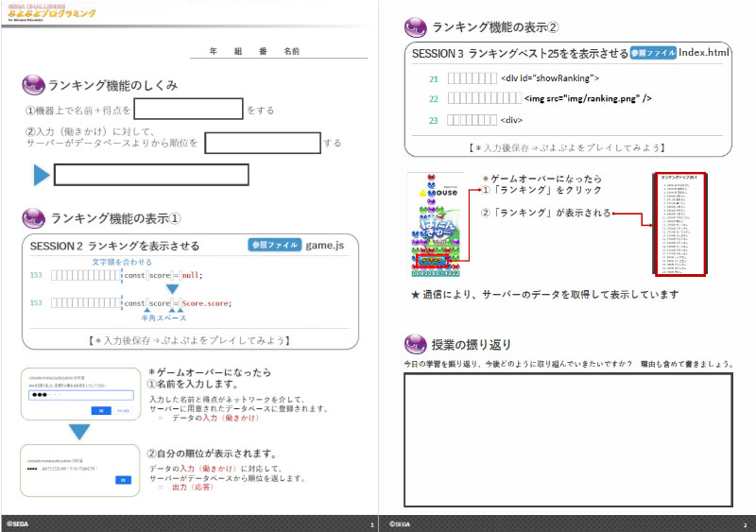The image size is (756, 532).
Task: Click the Puyo icon beside ランキング機能のしくみ
Action: click(x=33, y=85)
